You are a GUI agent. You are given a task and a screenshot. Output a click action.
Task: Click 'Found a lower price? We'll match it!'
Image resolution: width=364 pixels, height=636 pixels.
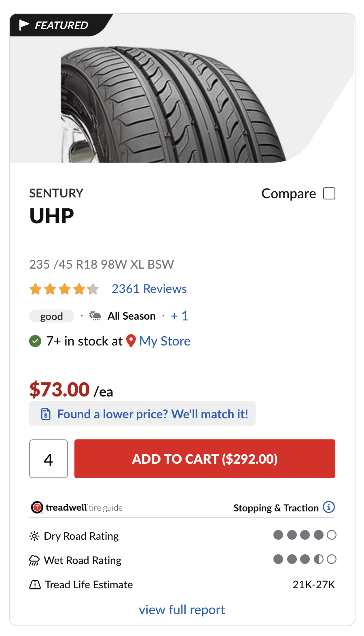pos(152,414)
